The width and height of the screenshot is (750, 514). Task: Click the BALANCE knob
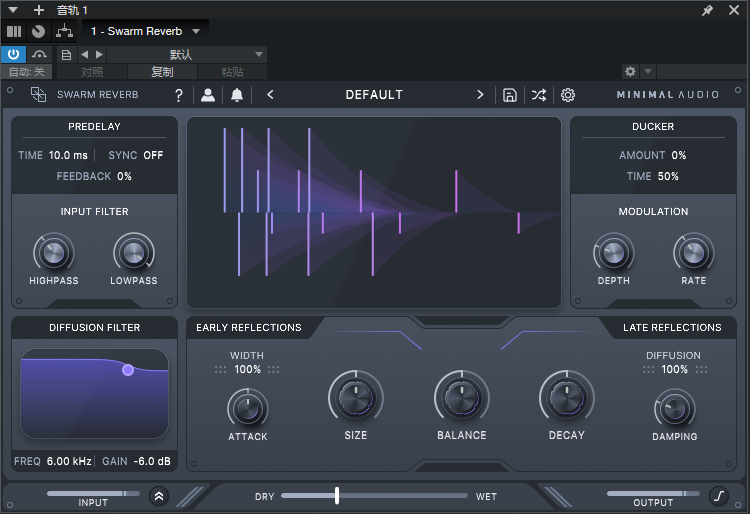(462, 398)
